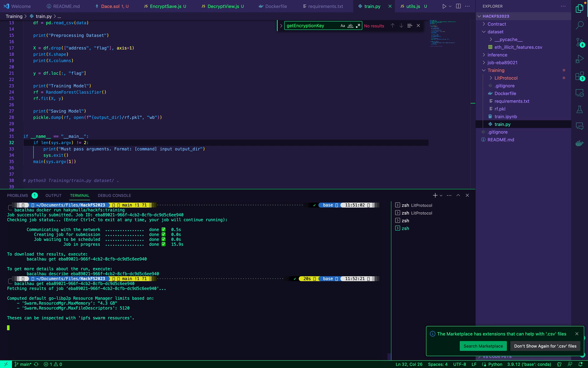This screenshot has width=588, height=368.
Task: Create a new terminal with plus icon
Action: (x=435, y=195)
